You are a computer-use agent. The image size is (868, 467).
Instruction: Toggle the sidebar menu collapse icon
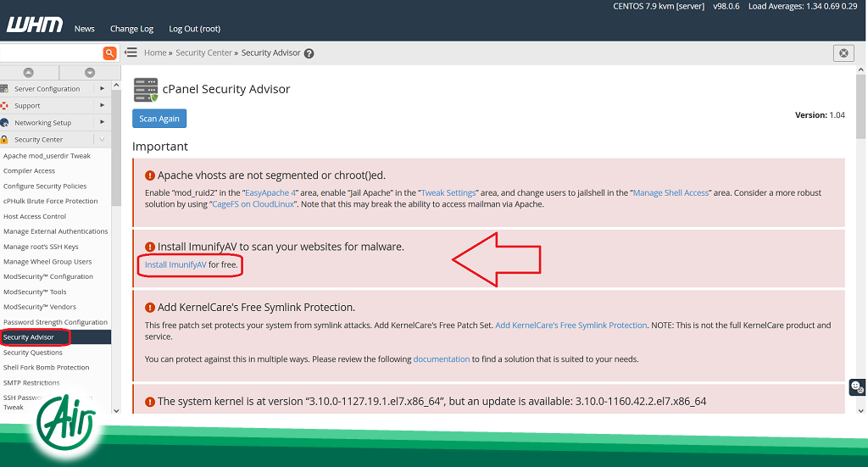131,53
